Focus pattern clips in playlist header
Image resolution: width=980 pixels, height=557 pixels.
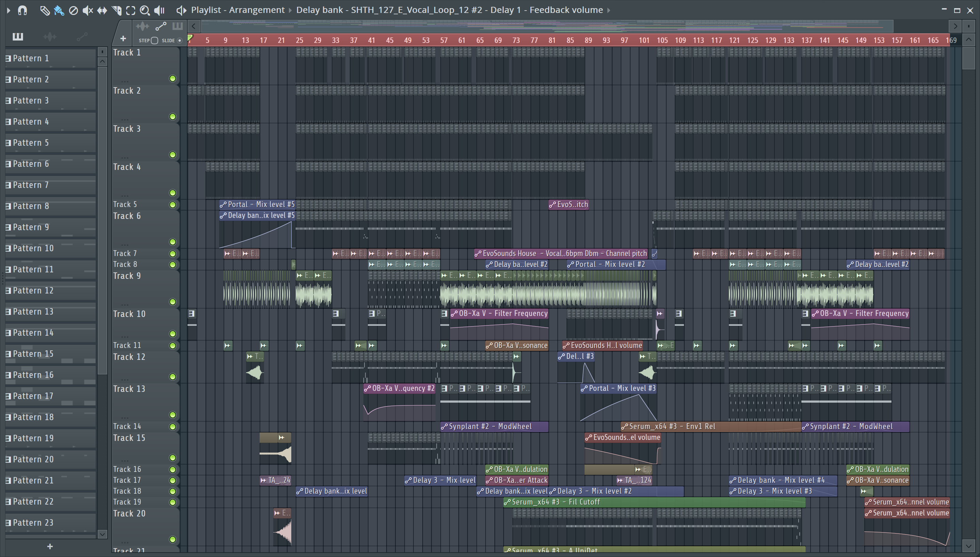pos(177,26)
